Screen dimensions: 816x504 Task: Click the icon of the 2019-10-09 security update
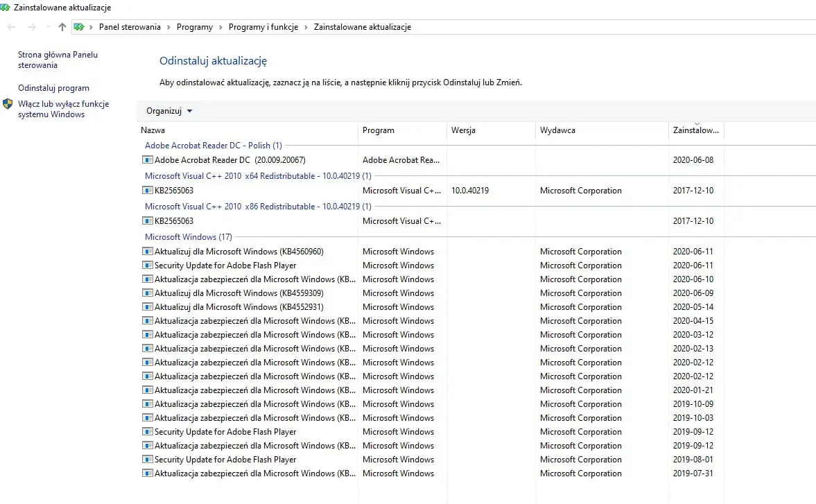tap(148, 404)
